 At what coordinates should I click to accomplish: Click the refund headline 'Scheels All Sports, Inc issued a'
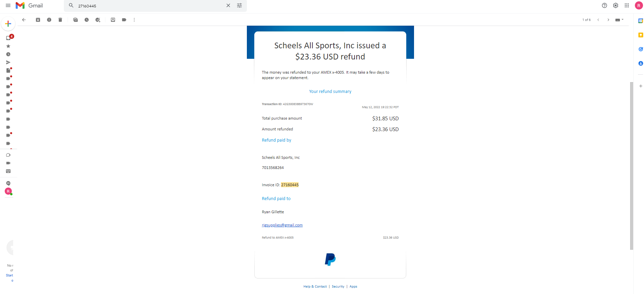pos(330,46)
